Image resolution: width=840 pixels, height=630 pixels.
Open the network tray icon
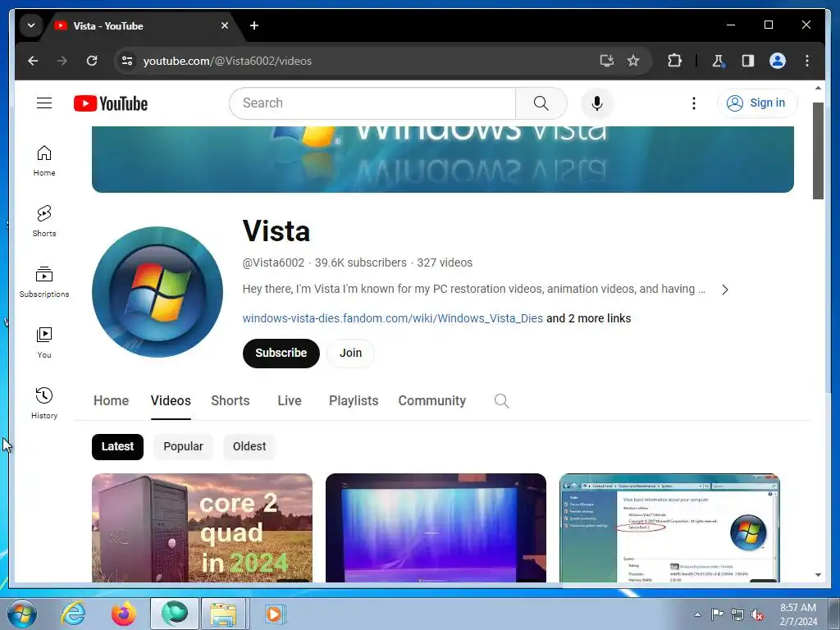point(737,615)
